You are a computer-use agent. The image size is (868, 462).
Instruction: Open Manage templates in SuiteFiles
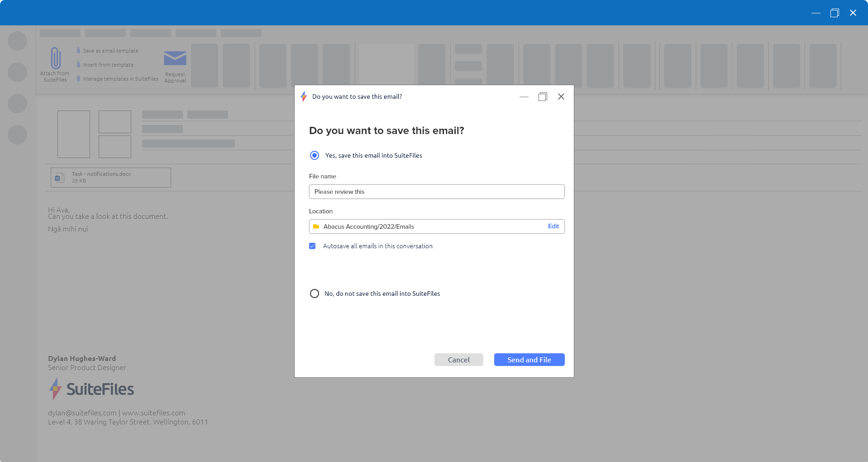coord(120,79)
